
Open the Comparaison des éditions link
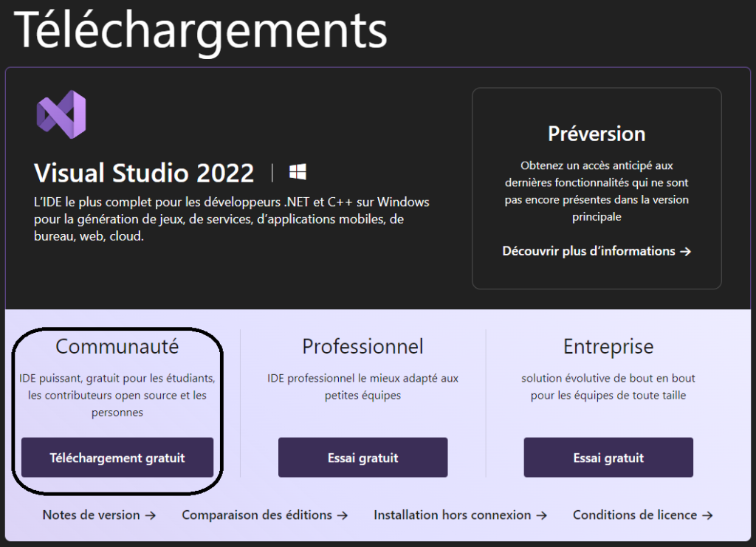(x=265, y=515)
